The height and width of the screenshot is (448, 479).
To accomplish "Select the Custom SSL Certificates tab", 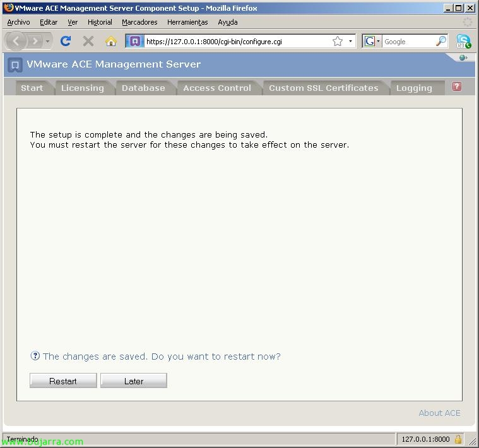I will 323,88.
